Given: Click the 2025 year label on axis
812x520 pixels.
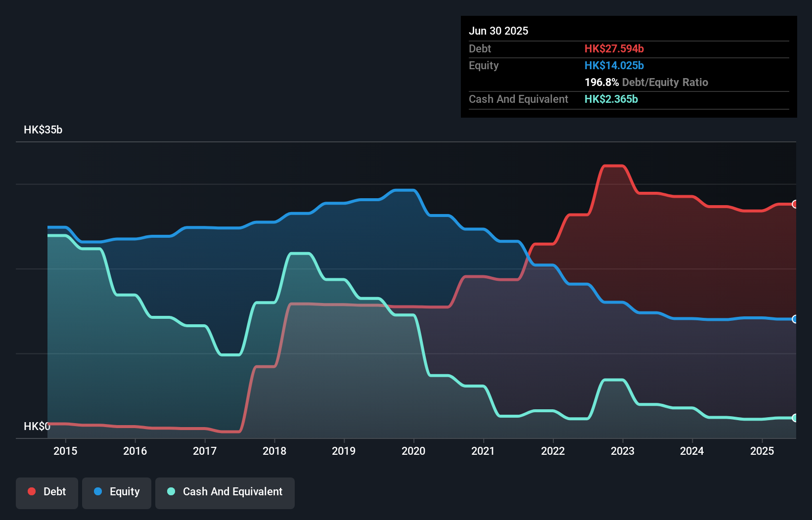Looking at the screenshot, I should (762, 451).
